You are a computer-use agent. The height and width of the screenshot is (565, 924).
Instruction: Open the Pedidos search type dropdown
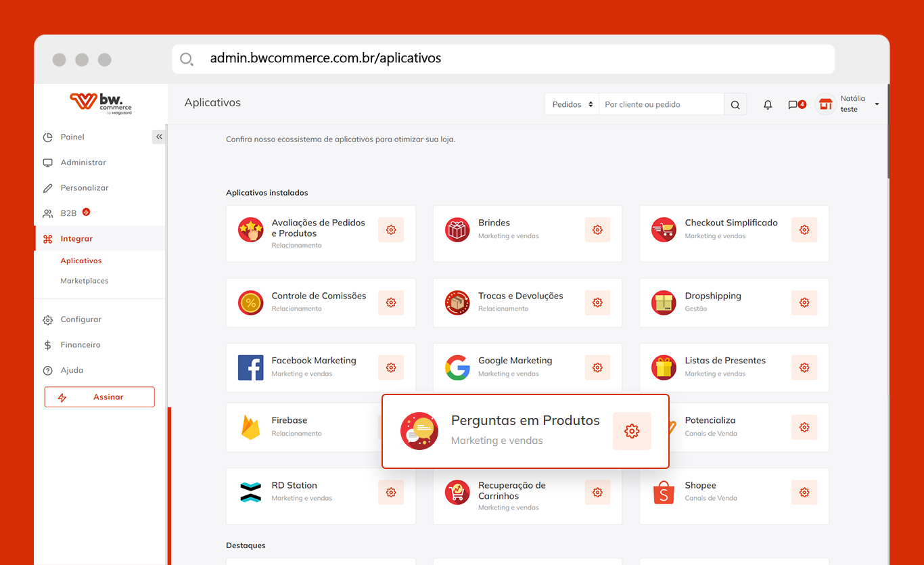[x=572, y=105]
